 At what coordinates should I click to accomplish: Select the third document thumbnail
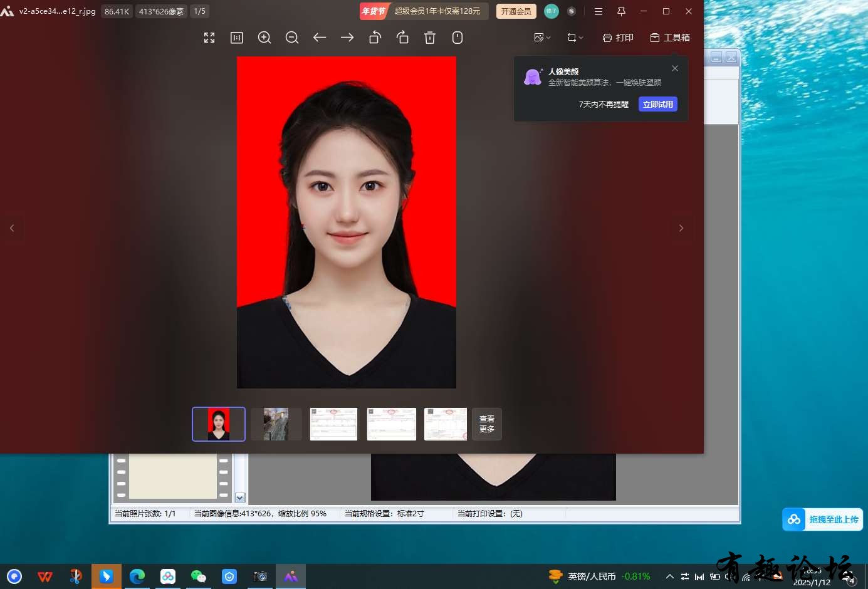pos(333,424)
